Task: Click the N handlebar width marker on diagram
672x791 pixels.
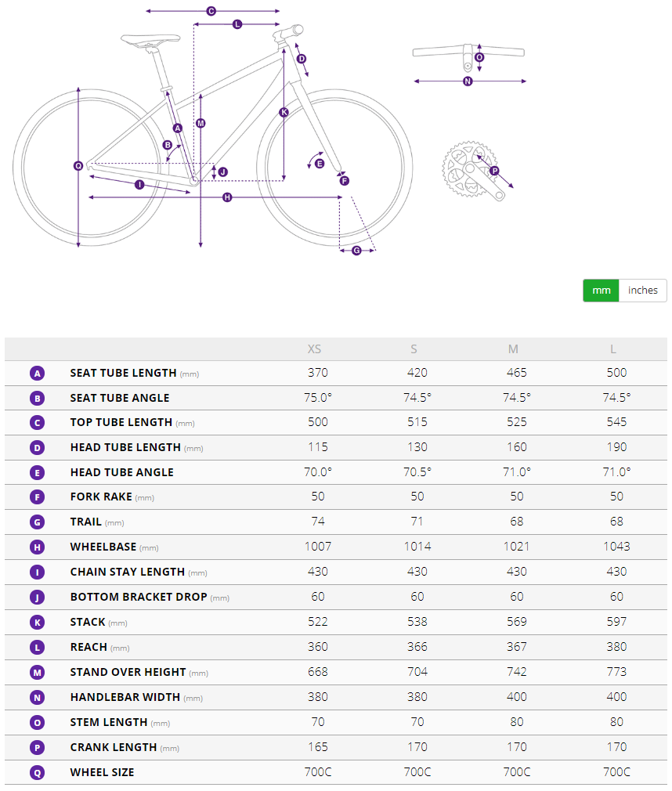Action: (468, 81)
